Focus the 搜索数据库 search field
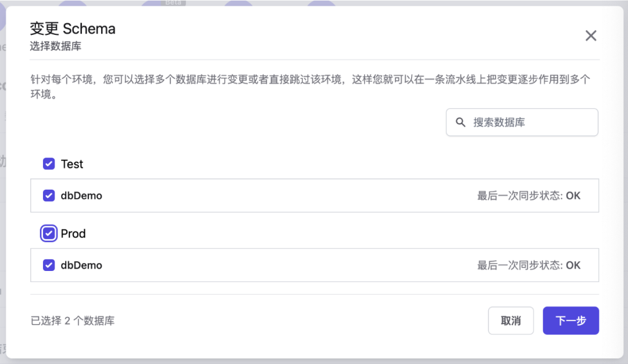This screenshot has width=628, height=364. tap(529, 122)
